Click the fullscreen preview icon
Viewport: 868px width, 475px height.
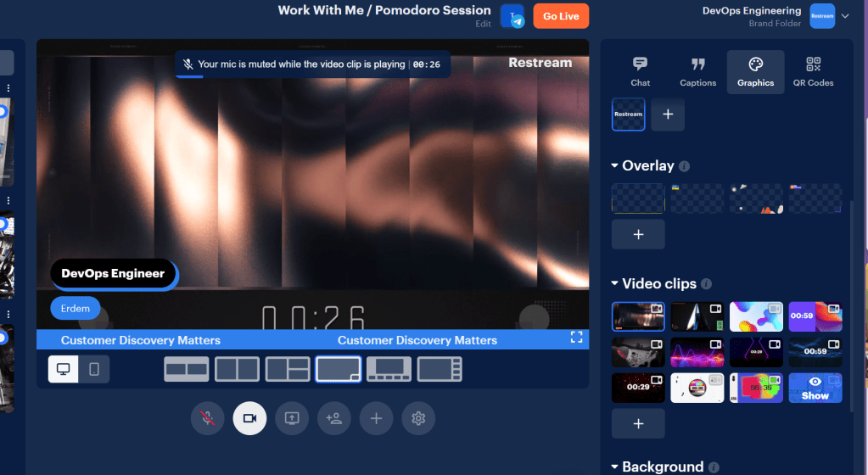point(576,337)
